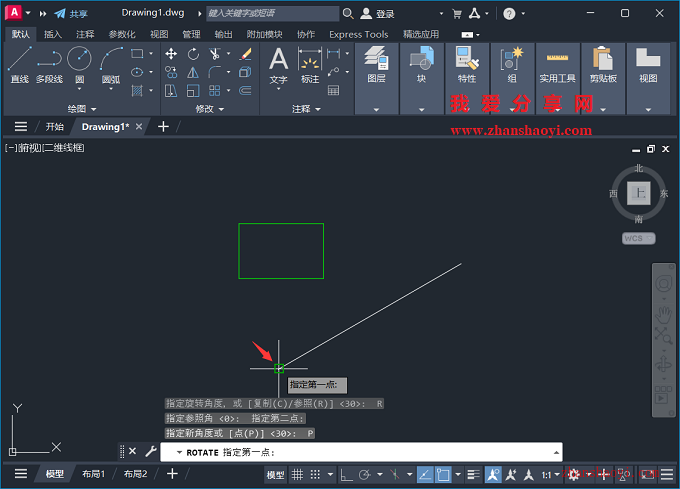Screen dimensions: 680x489
Task: Click the Linear dimension icon
Action: 333,54
